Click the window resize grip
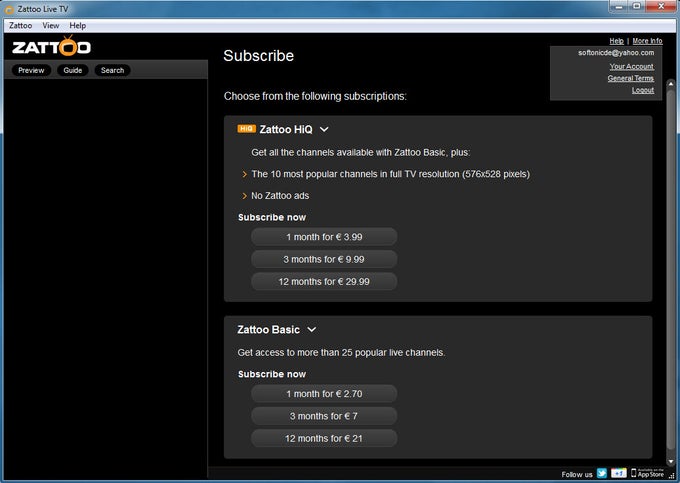This screenshot has width=680, height=483. (x=672, y=476)
